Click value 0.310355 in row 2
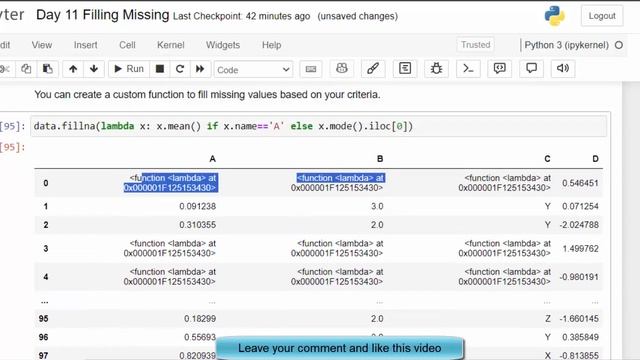This screenshot has width=640, height=360. click(198, 225)
